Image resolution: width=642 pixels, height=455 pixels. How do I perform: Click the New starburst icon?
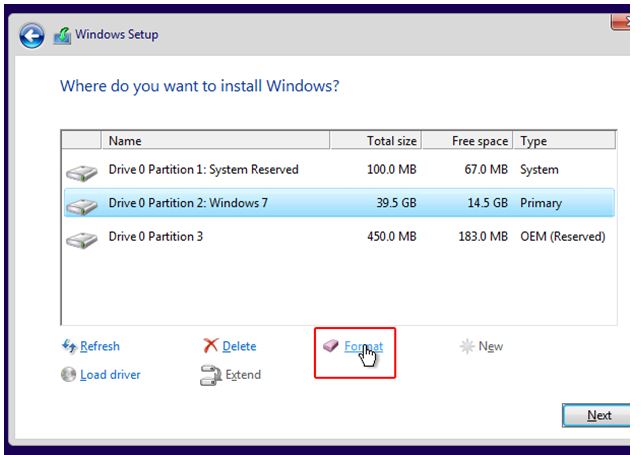click(467, 346)
